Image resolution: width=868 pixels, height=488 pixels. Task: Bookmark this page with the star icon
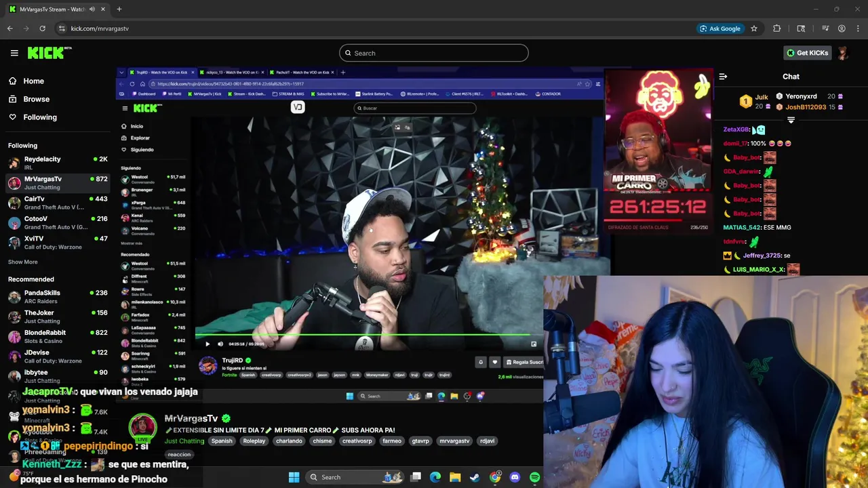[753, 28]
